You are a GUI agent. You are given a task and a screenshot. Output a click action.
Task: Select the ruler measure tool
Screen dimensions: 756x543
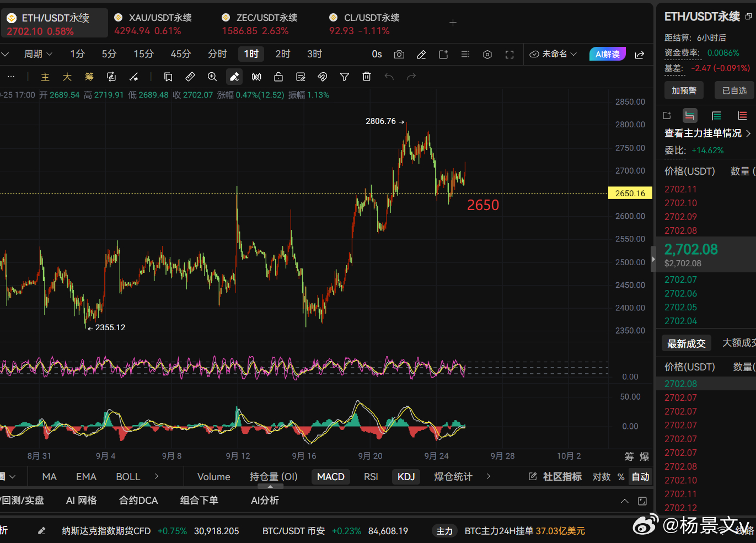point(190,77)
